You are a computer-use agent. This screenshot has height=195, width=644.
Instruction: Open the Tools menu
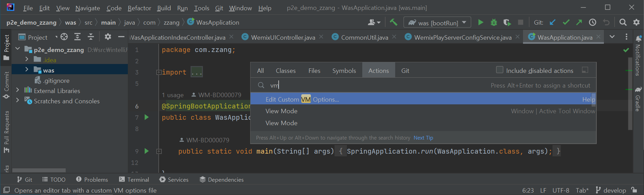coord(202,8)
